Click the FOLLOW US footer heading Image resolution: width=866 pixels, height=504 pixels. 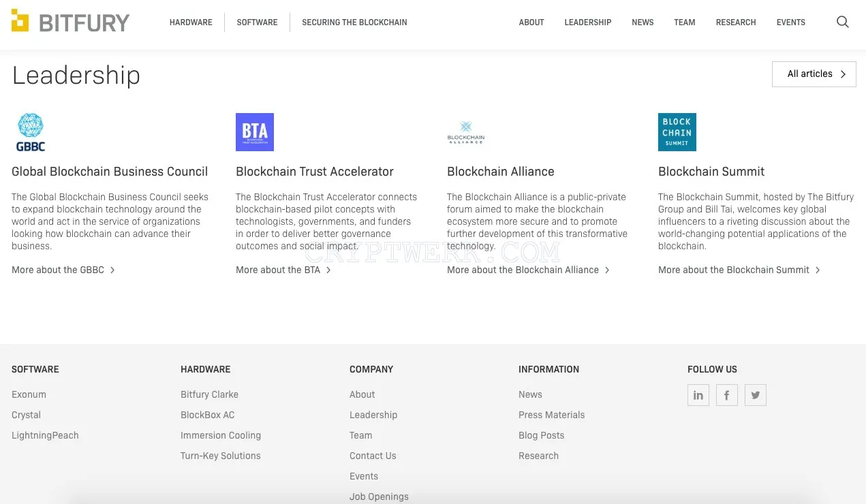click(712, 369)
